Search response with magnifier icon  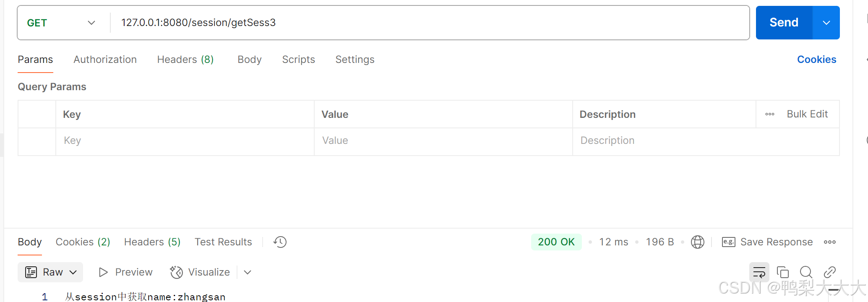click(x=806, y=272)
